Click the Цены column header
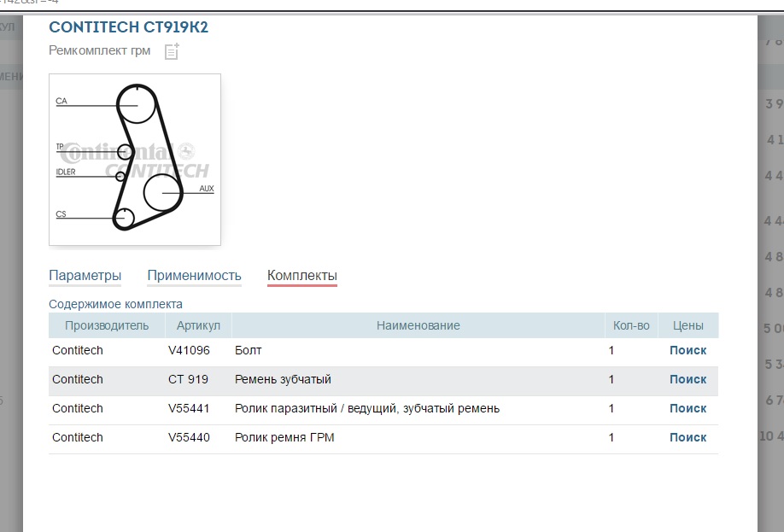784x532 pixels. pyautogui.click(x=688, y=325)
